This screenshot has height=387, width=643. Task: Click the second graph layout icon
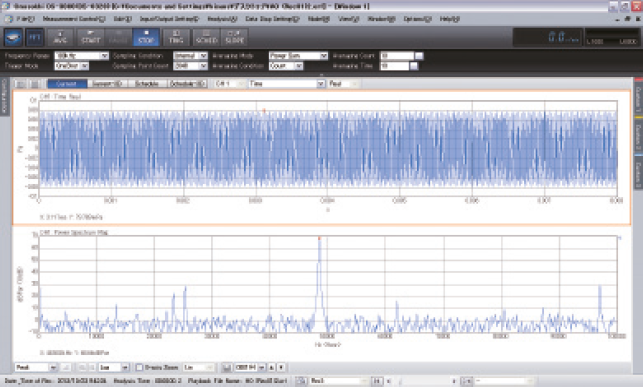click(x=34, y=84)
